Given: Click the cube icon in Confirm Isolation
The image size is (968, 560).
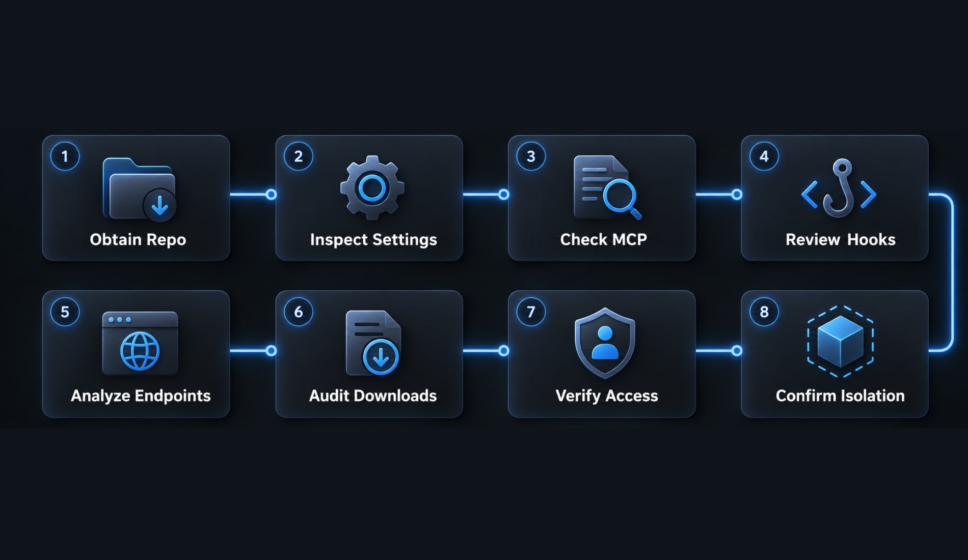Looking at the screenshot, I should (x=840, y=342).
